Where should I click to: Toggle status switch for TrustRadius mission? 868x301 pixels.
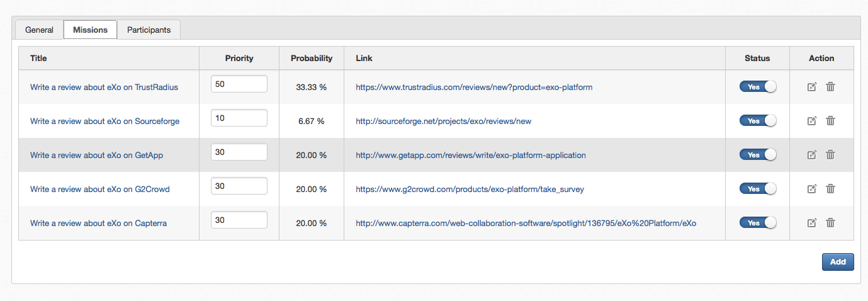pos(758,87)
